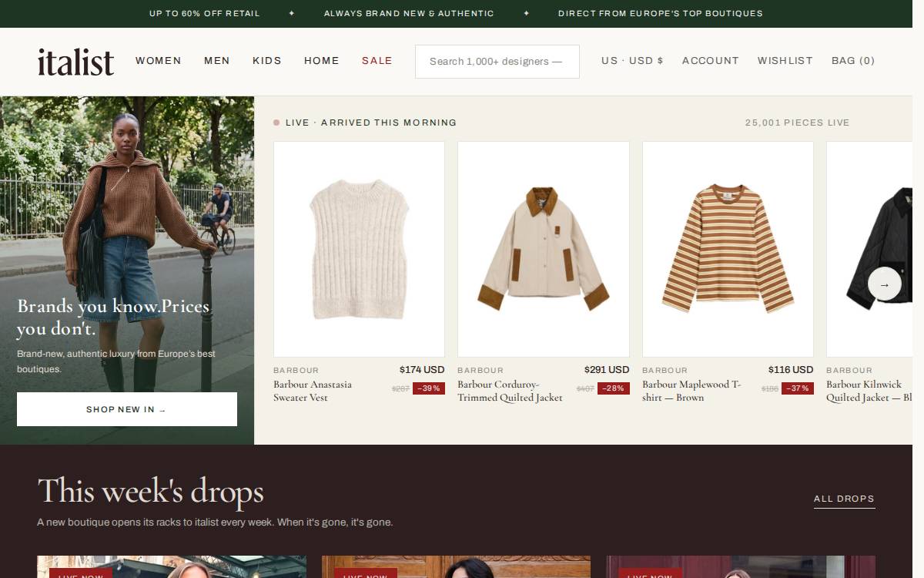Open the US · USD $ currency selector
The image size is (924, 578).
[632, 61]
